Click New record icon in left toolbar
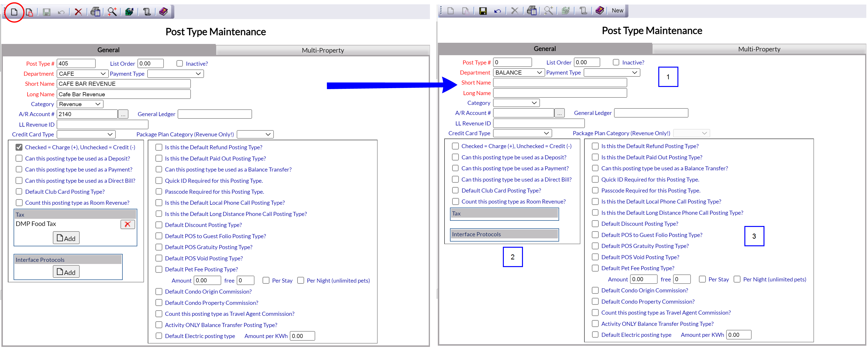 [x=14, y=12]
